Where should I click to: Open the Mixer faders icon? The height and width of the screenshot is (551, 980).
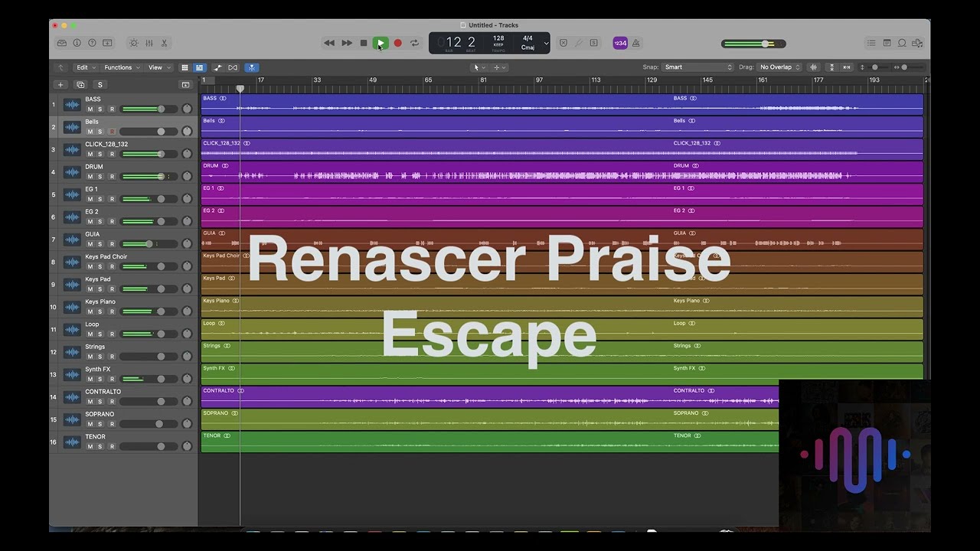pos(149,43)
